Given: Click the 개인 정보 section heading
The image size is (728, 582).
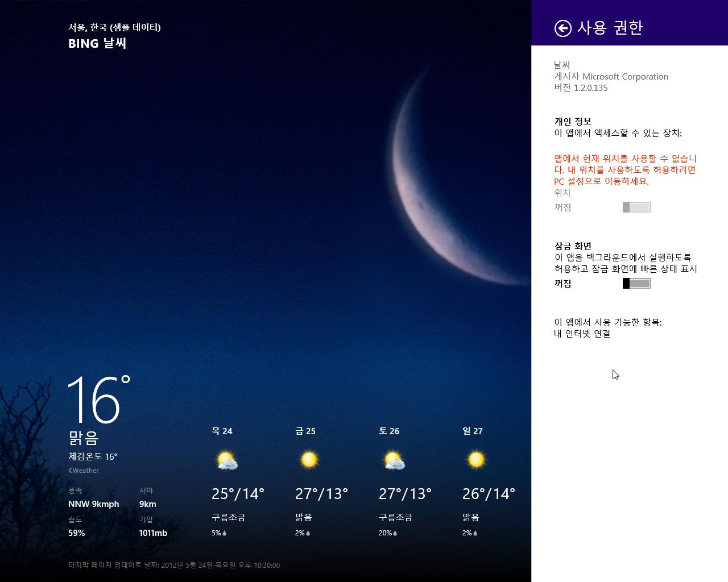Looking at the screenshot, I should point(573,122).
